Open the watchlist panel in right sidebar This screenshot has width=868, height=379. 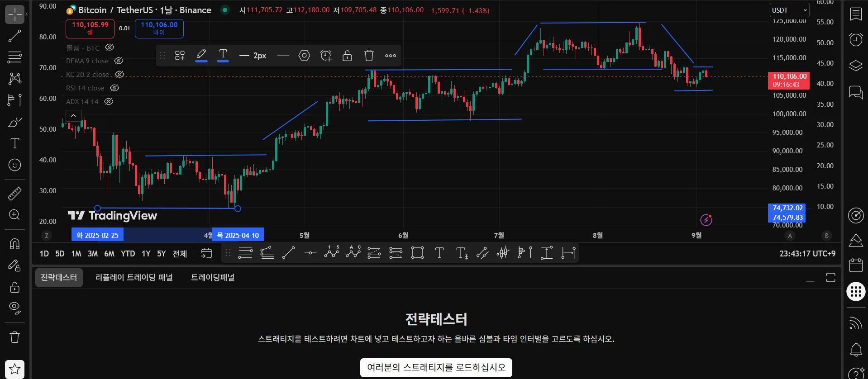pyautogui.click(x=856, y=14)
